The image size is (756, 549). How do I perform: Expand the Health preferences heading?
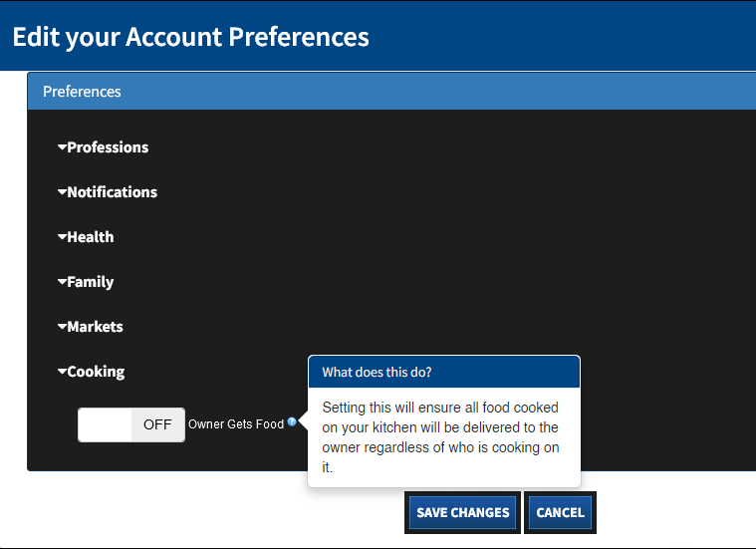coord(91,237)
